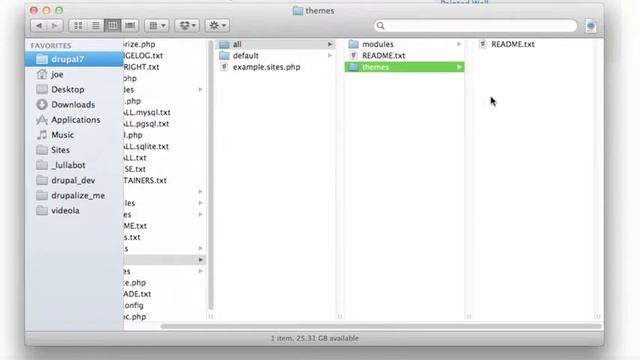Expand arrow of the modules folder

pyautogui.click(x=459, y=44)
